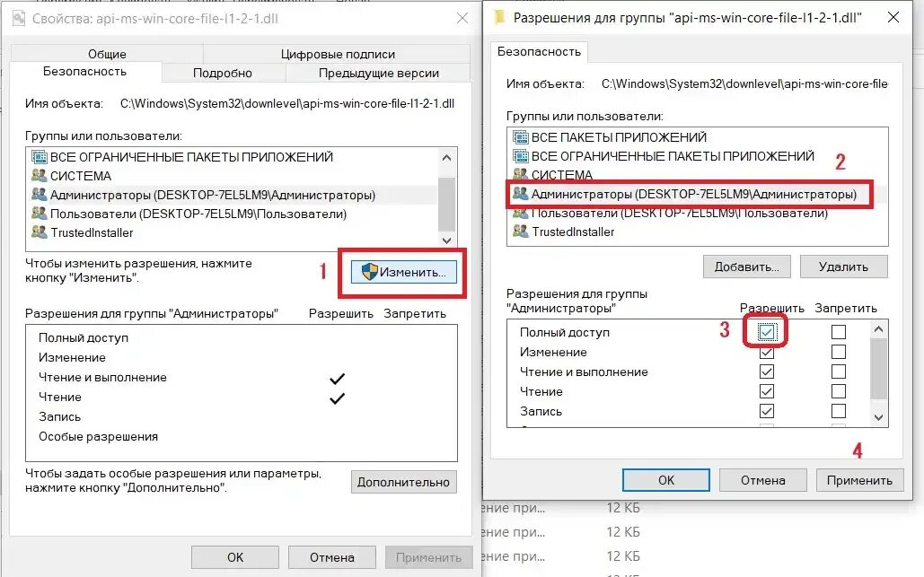Viewport: 924px width, 577px height.
Task: Open the Цифровые подписи tab
Action: pos(338,54)
